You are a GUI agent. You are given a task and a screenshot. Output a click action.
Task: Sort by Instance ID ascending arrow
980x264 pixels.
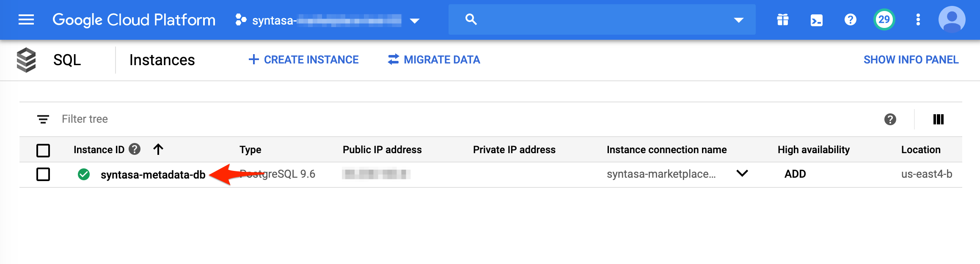158,149
